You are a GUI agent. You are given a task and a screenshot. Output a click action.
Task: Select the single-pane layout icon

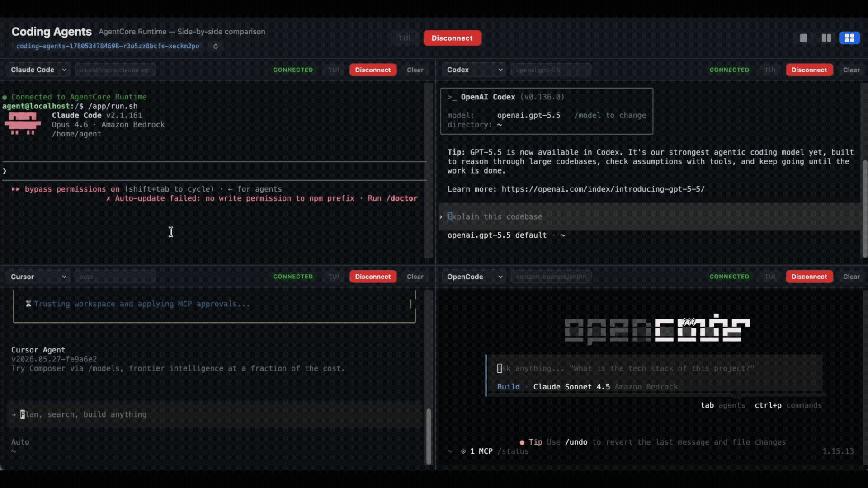pyautogui.click(x=803, y=38)
